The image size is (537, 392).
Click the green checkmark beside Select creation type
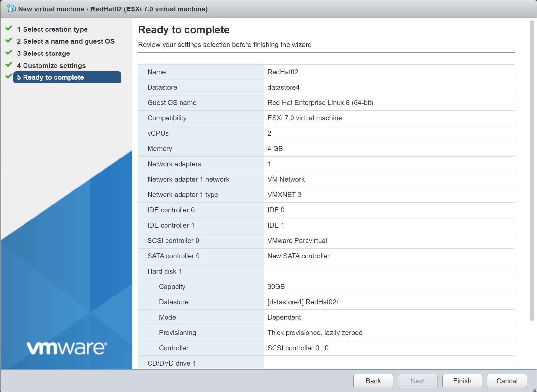9,29
